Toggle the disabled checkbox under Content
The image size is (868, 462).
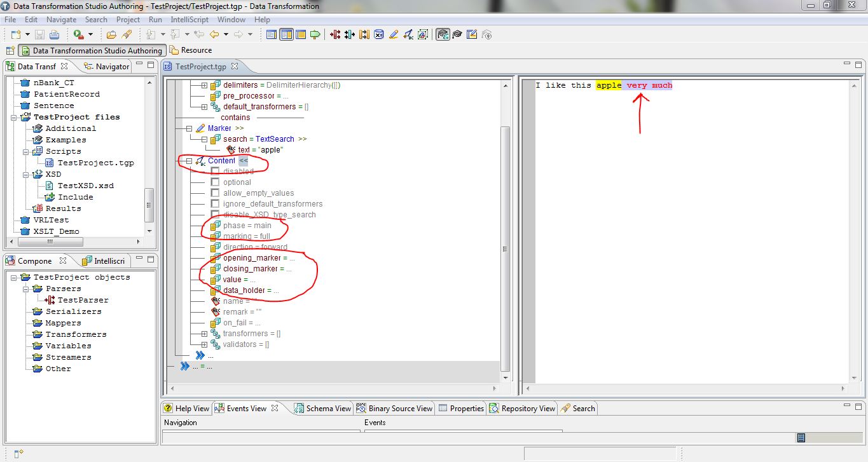pos(215,172)
